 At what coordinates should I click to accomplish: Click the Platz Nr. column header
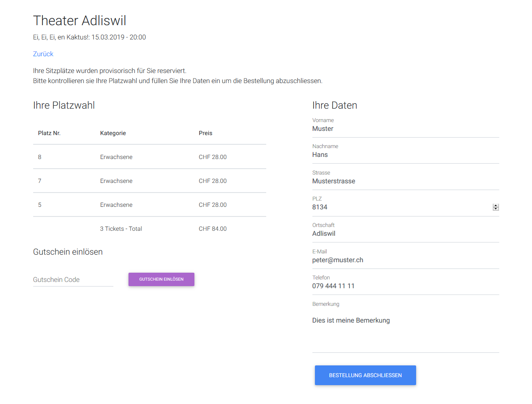49,133
